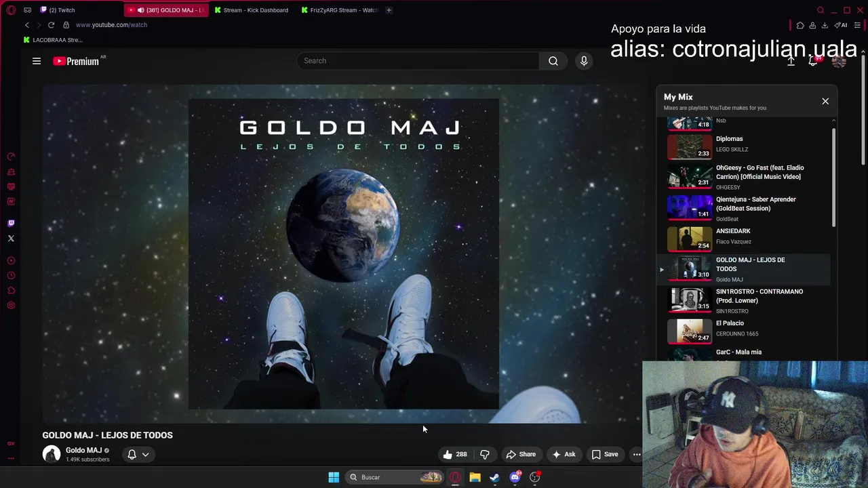Open Twitch in Opera sidebar

click(11, 223)
